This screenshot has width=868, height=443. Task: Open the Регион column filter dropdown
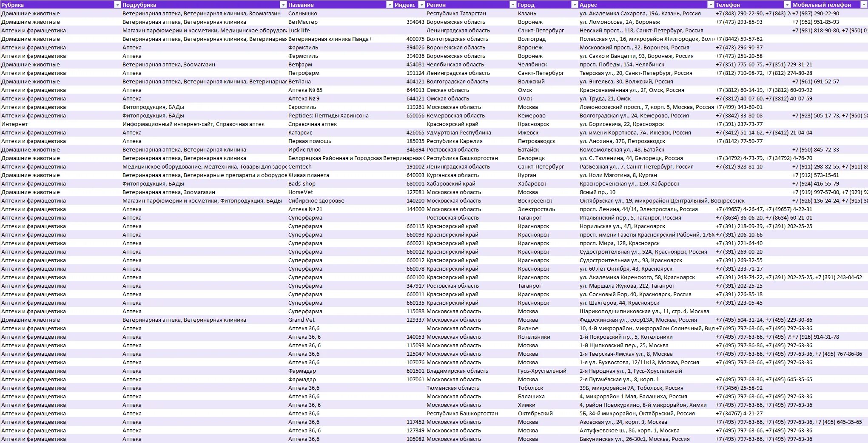coord(513,5)
